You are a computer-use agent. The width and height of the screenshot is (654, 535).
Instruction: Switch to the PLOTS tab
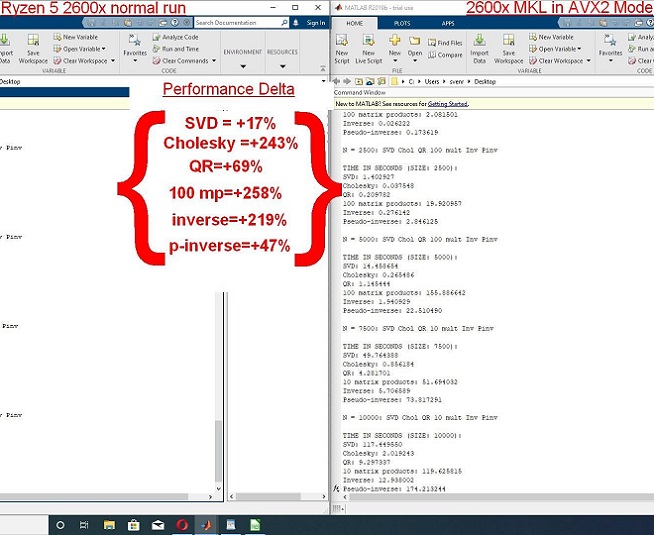point(401,22)
